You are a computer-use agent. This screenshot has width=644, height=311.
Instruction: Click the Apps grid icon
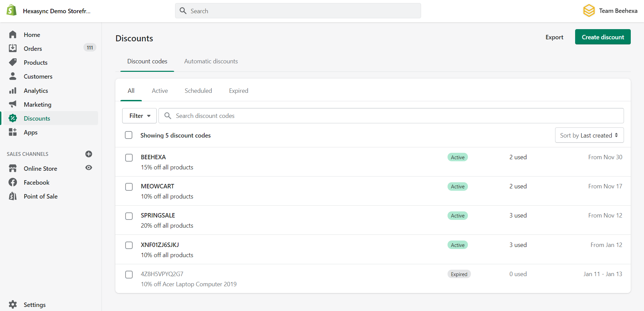pyautogui.click(x=13, y=132)
